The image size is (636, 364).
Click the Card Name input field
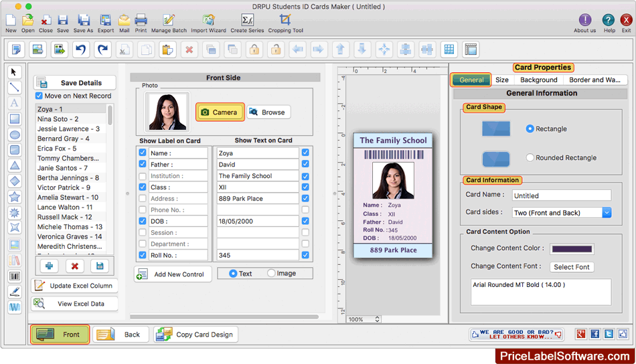[562, 195]
